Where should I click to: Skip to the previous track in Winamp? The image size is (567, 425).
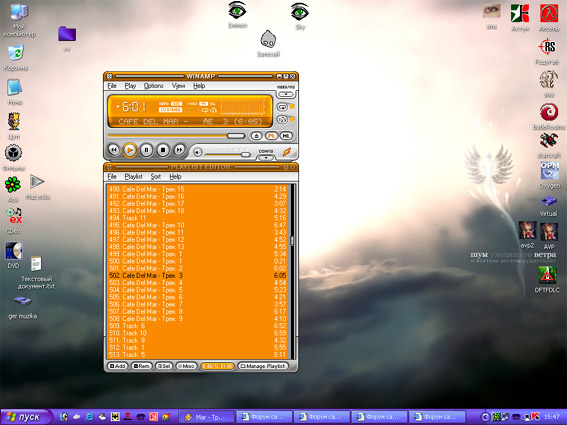tap(113, 150)
